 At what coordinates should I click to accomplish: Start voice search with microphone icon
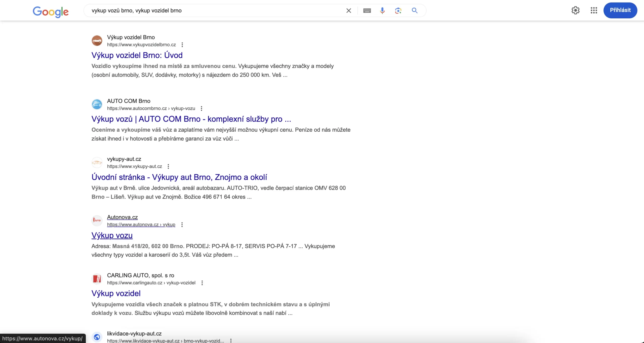click(x=382, y=11)
